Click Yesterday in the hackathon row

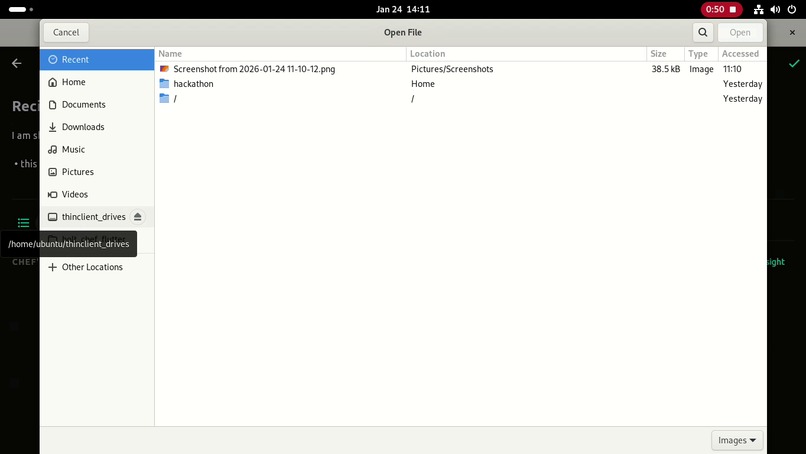[742, 84]
